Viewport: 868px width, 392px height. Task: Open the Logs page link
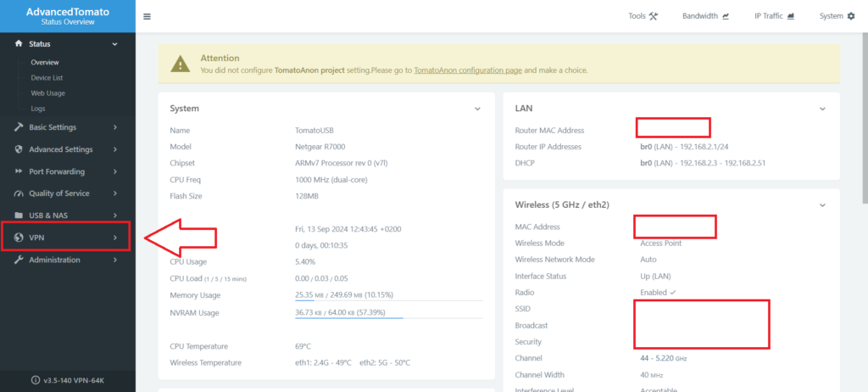pyautogui.click(x=38, y=109)
